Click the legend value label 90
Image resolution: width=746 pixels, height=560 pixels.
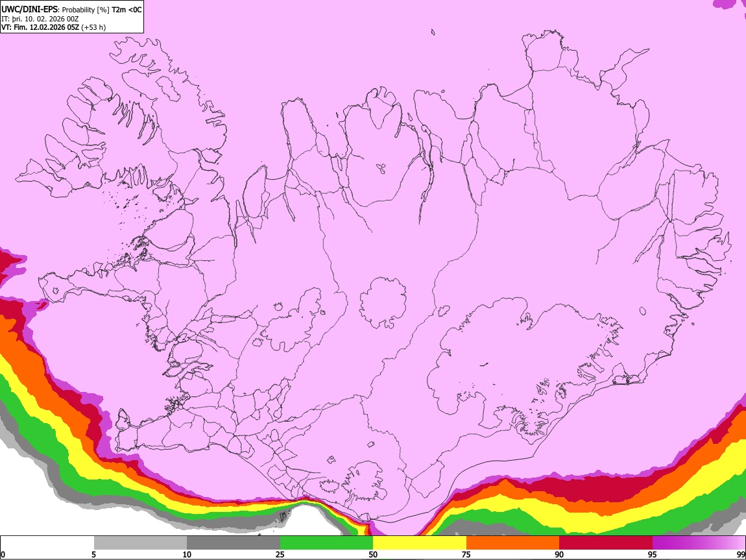tap(559, 554)
